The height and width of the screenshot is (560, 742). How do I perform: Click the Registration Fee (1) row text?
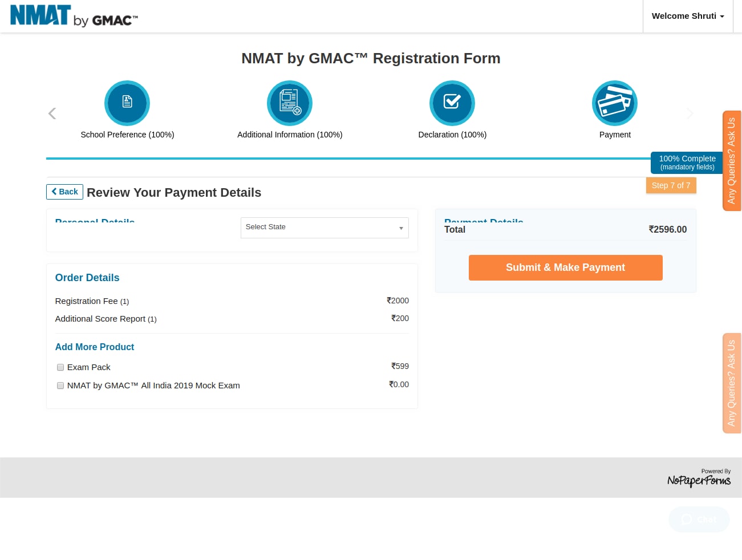coord(92,301)
